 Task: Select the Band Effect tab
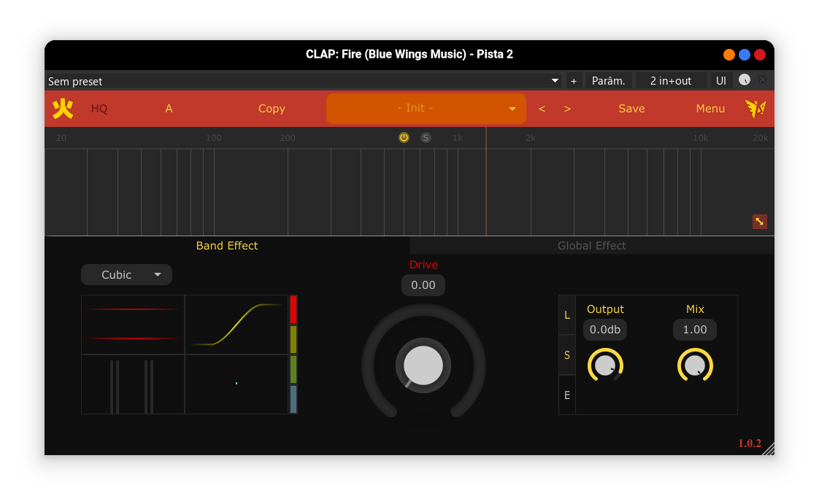pyautogui.click(x=227, y=246)
